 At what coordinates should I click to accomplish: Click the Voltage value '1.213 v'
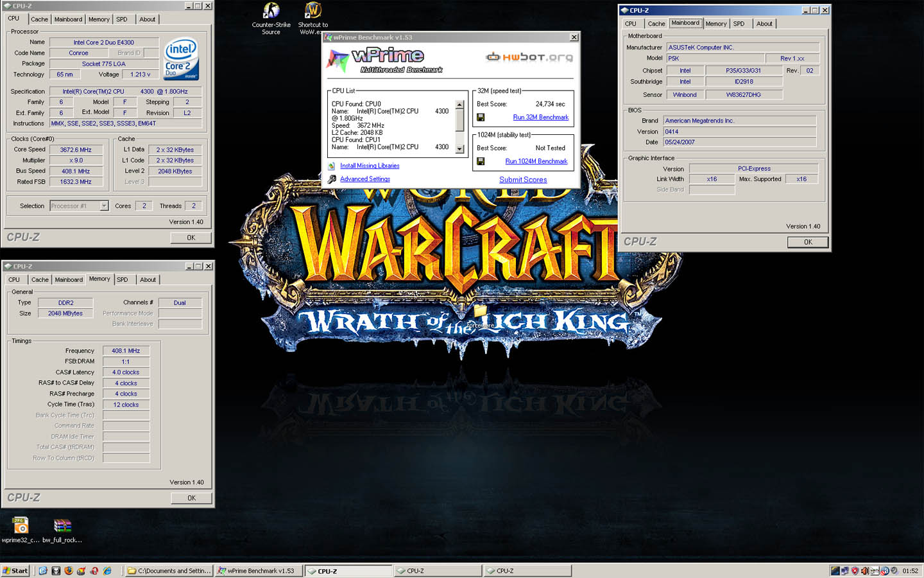pyautogui.click(x=140, y=74)
